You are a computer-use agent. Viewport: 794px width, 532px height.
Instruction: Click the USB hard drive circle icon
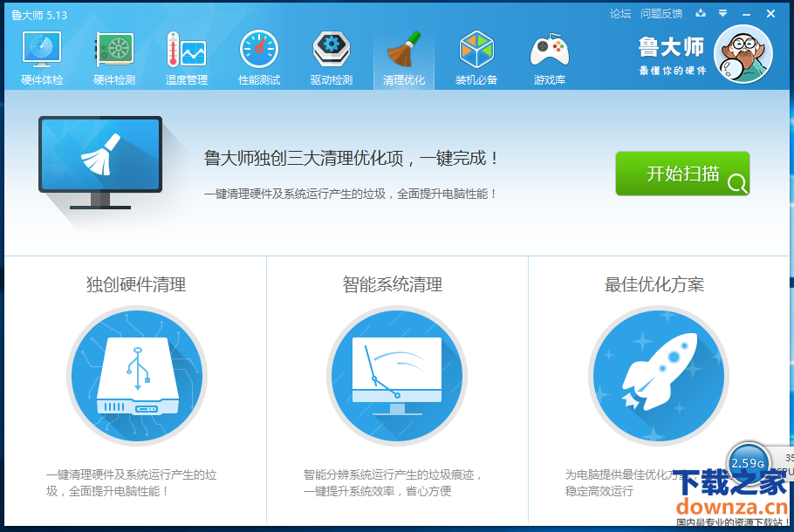click(x=137, y=376)
